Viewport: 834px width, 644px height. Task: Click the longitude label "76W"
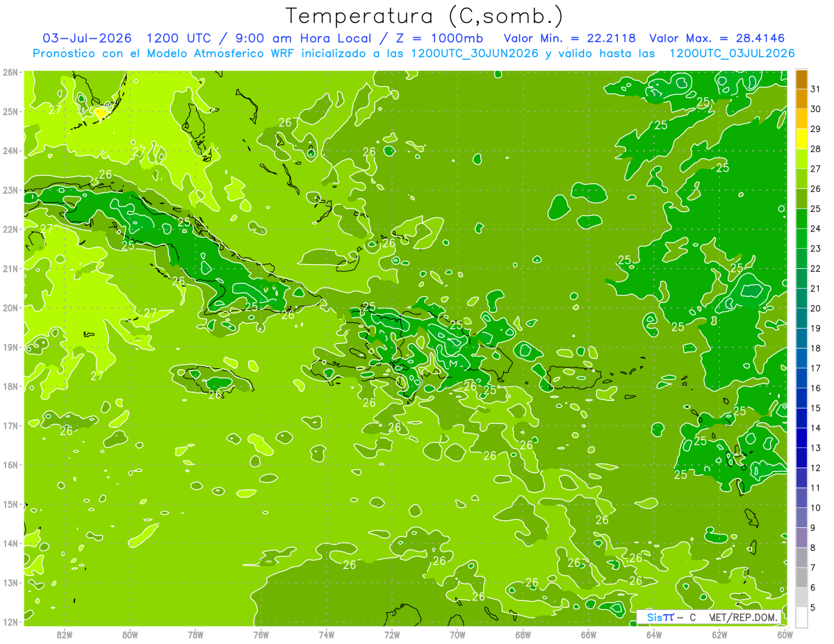[261, 634]
